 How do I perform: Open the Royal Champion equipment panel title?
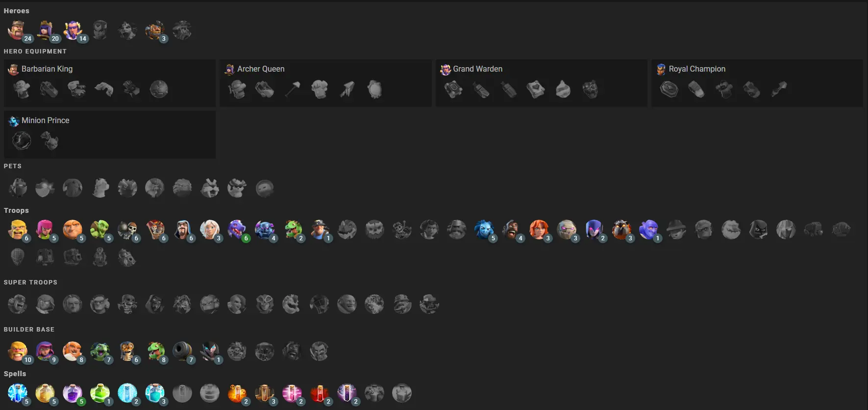697,69
